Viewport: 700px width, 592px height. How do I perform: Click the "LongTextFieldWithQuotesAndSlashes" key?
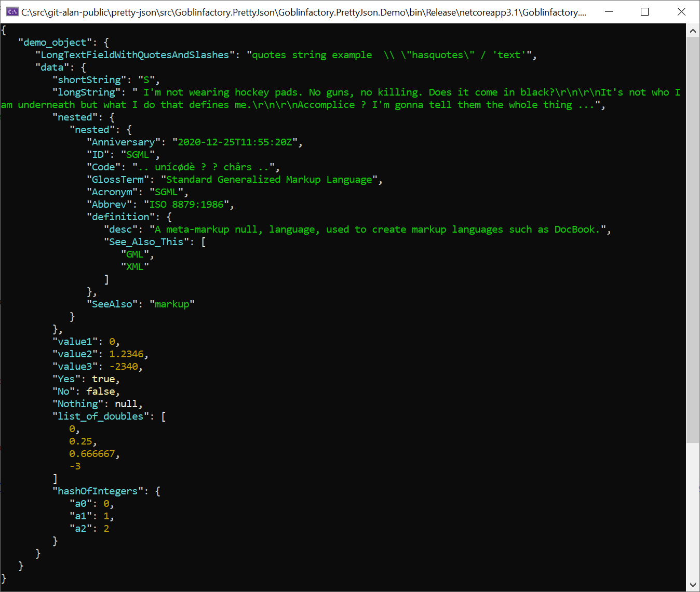134,55
